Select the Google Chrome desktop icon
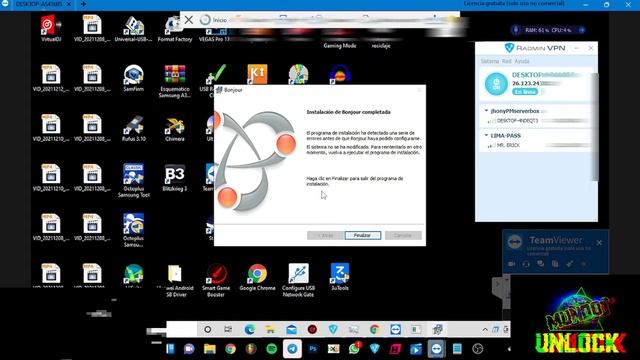The height and width of the screenshot is (360, 640). (x=257, y=277)
